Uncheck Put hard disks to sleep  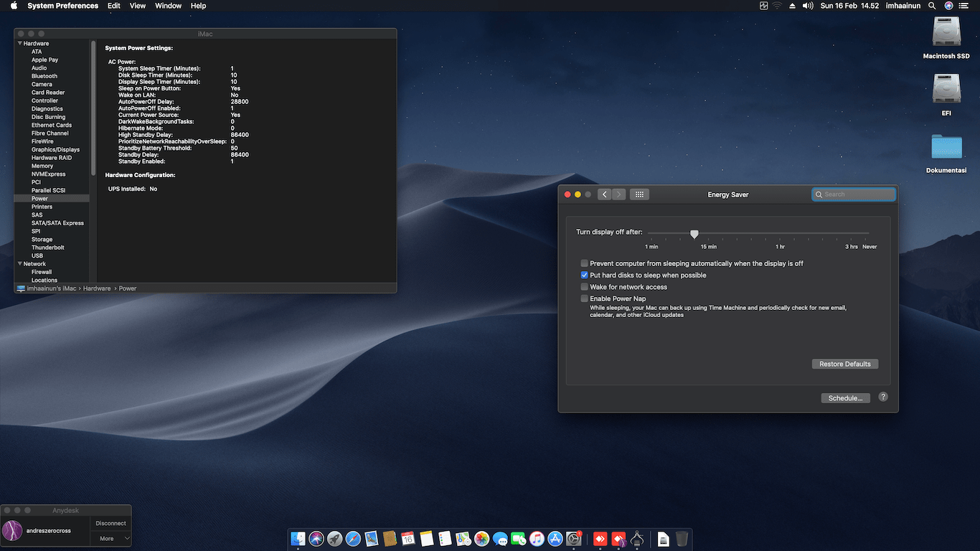[585, 275]
